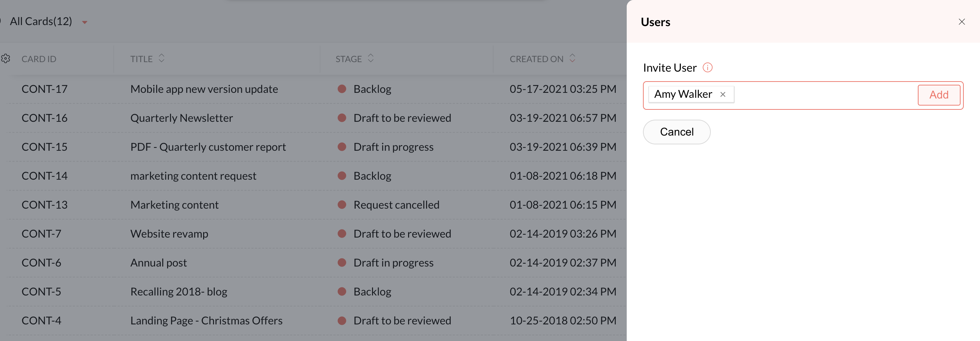Click the Invite User info icon
Image resolution: width=980 pixels, height=341 pixels.
[x=707, y=68]
